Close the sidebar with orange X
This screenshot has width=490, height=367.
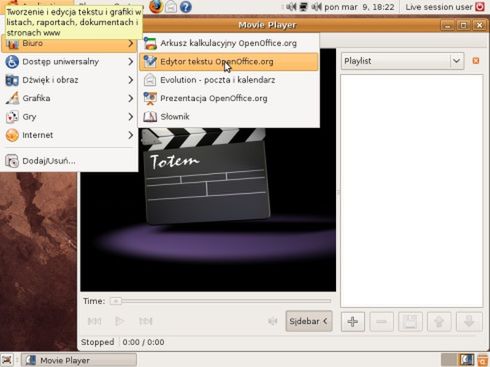(476, 61)
